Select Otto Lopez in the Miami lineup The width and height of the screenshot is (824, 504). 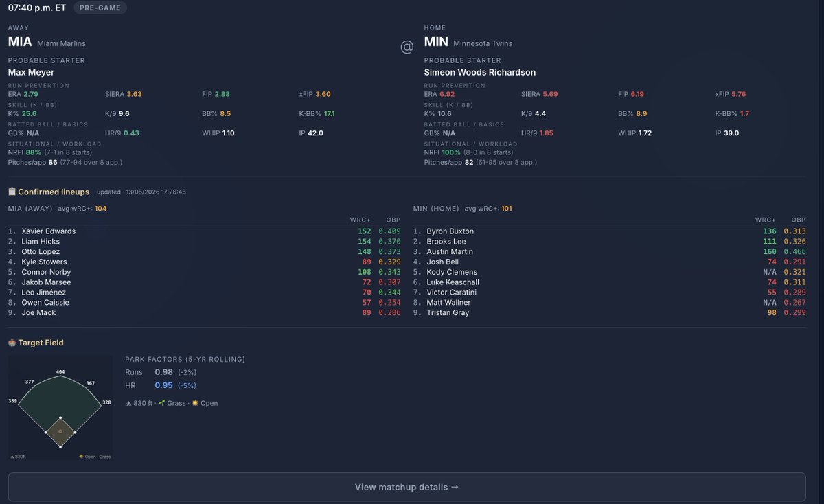tap(41, 252)
